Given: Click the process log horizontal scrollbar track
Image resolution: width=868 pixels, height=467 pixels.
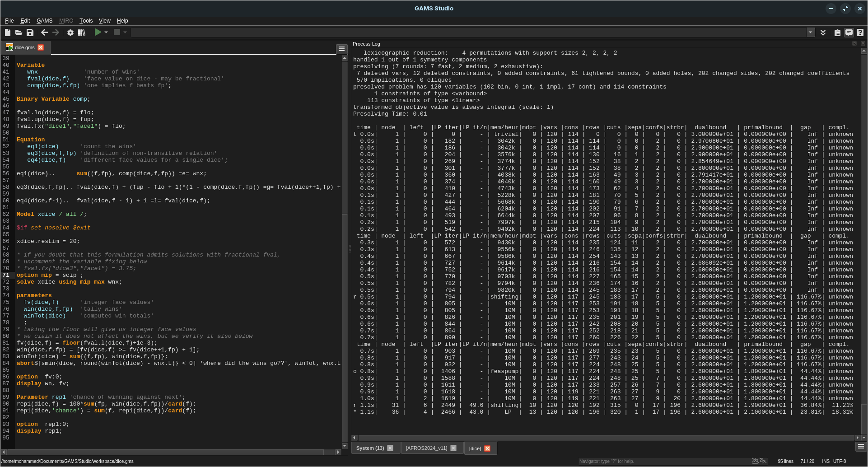Looking at the screenshot, I should 606,438.
